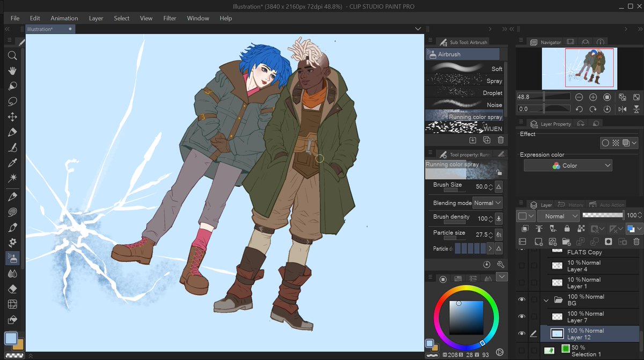Flip canvas horizontally in Navigator
644x360 pixels.
click(x=622, y=109)
